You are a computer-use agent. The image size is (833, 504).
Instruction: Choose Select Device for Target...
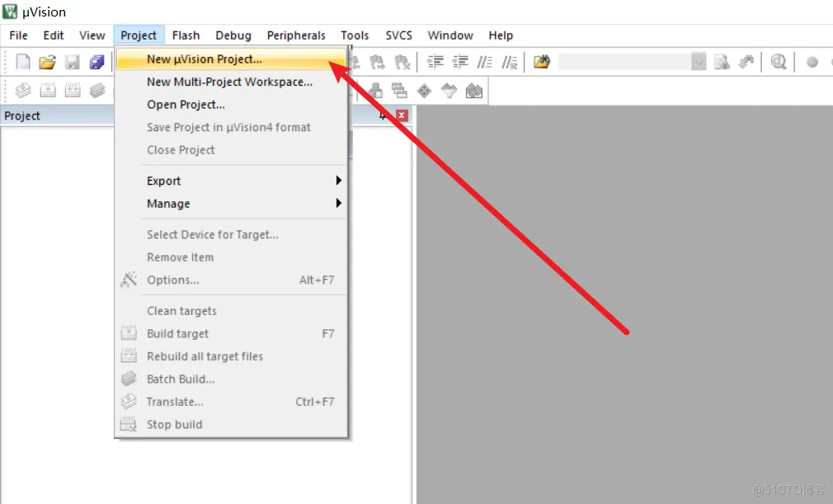click(231, 235)
